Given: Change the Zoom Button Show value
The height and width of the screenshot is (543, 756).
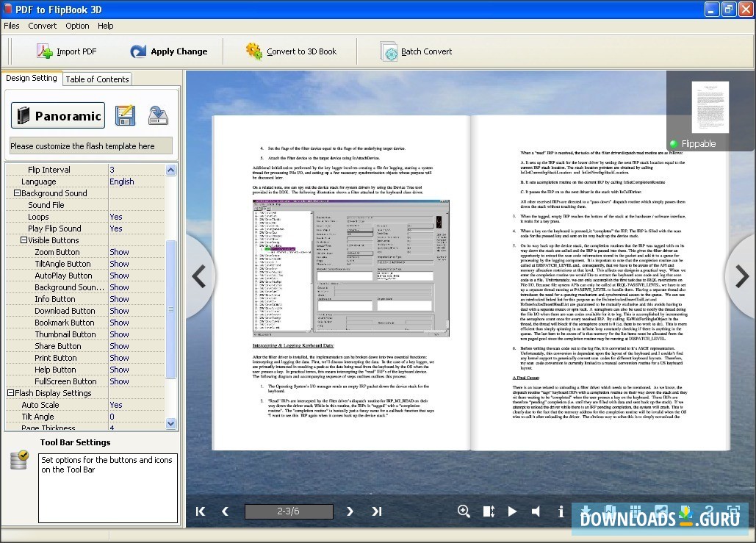Looking at the screenshot, I should pyautogui.click(x=137, y=252).
